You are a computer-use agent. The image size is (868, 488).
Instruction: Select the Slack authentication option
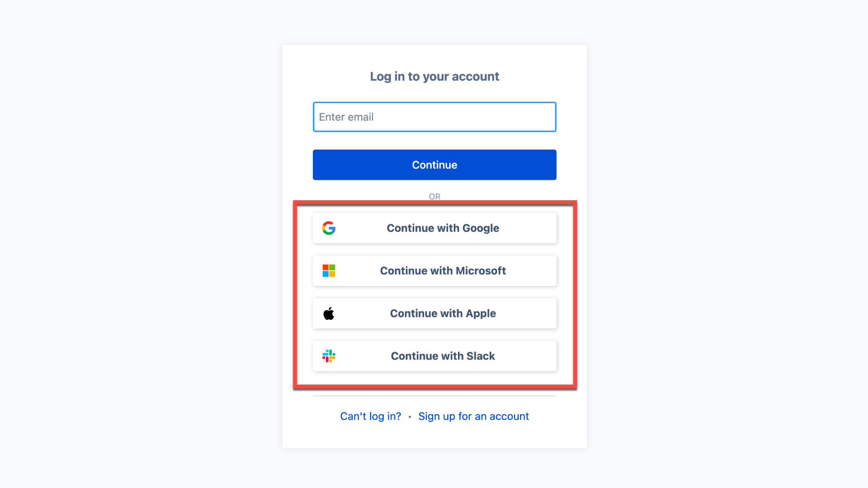[434, 357]
